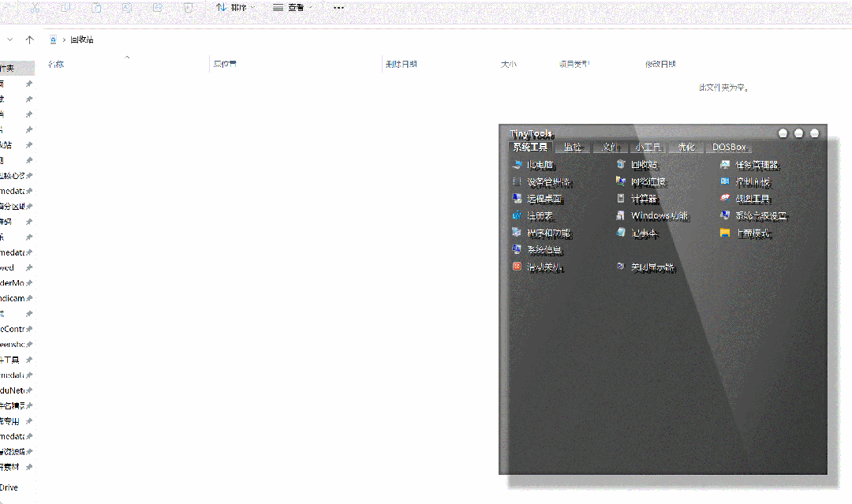The image size is (852, 504).
Task: Open Windows功能 in TinyTools
Action: [x=652, y=215]
